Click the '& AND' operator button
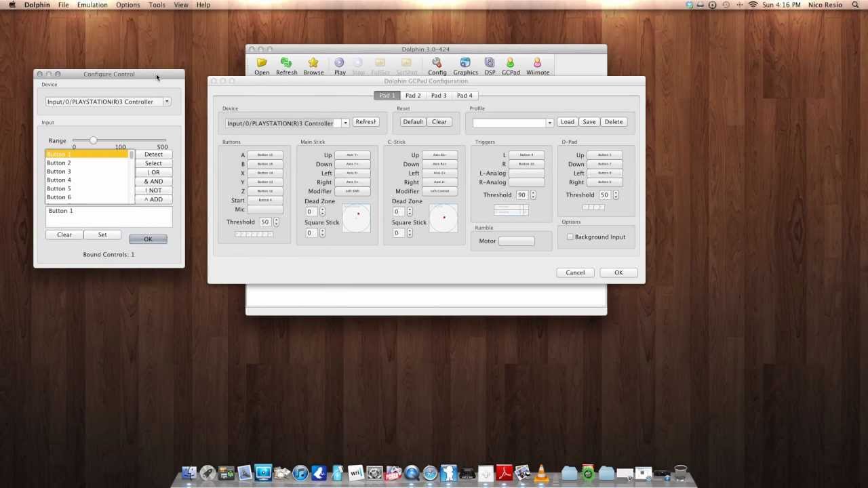The image size is (868, 488). click(153, 182)
